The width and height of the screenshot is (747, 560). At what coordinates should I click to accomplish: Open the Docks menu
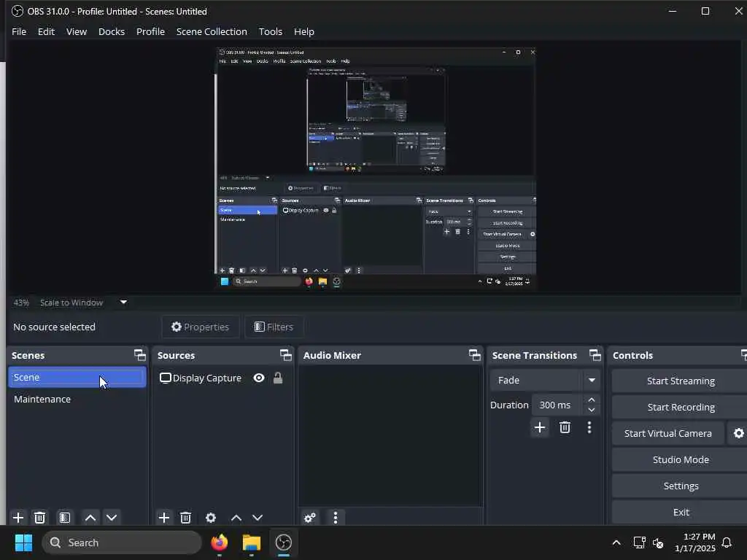112,31
